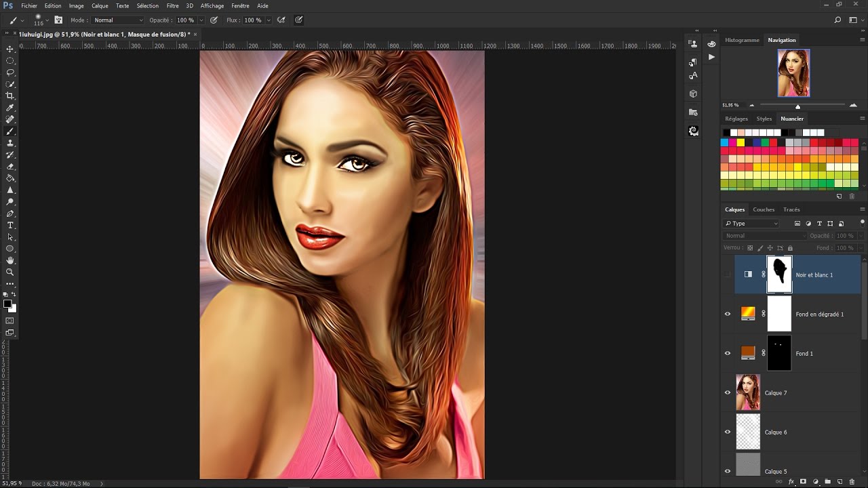Select the Pen tool
The image size is (868, 488).
click(x=10, y=213)
